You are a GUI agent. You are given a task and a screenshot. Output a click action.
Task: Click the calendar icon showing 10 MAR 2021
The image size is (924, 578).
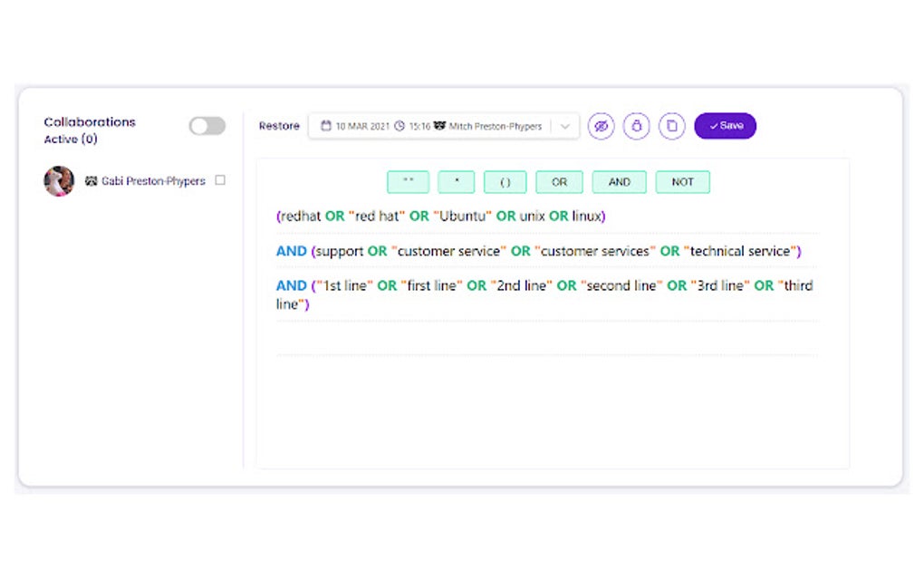(x=328, y=126)
